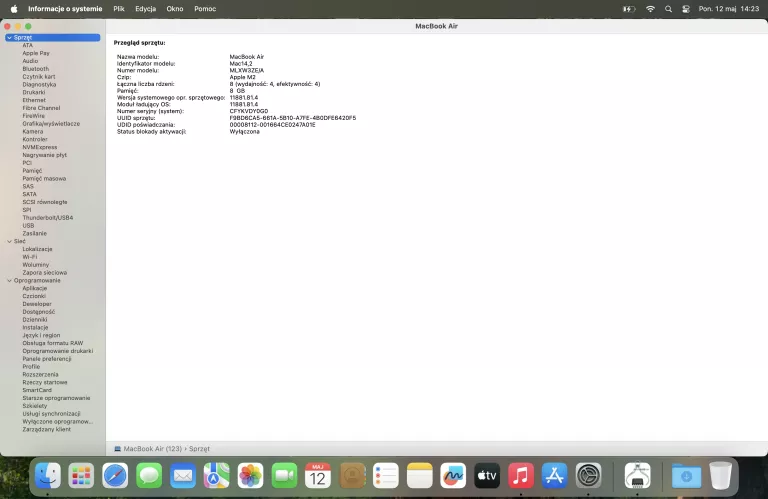Select Zasilanie in the sidebar

(34, 233)
